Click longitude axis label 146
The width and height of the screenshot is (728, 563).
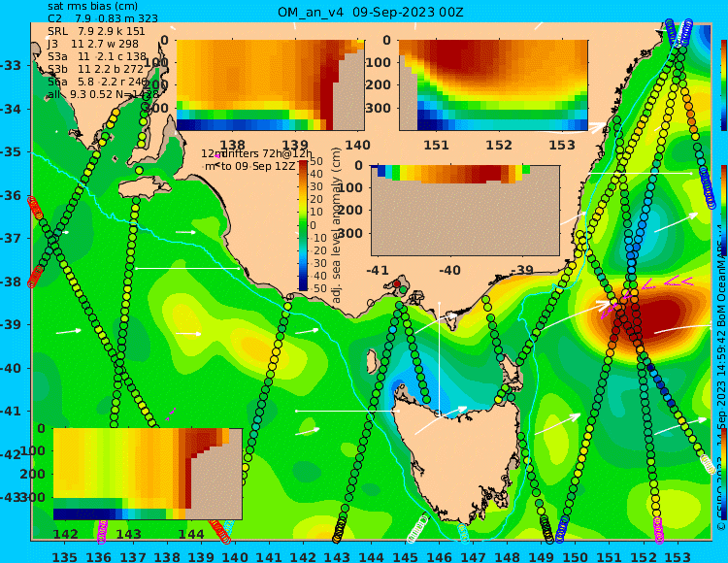pos(439,556)
